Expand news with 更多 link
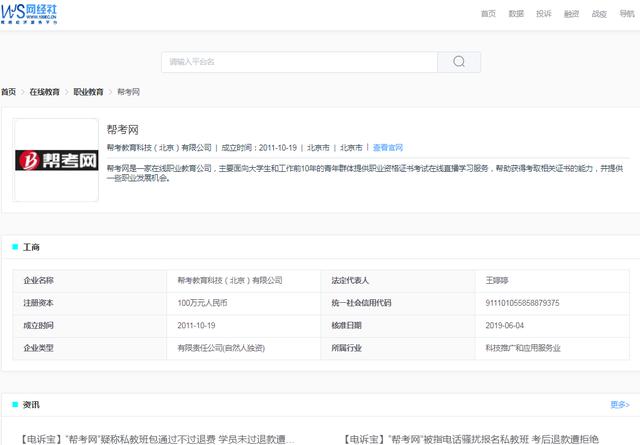This screenshot has height=445, width=640. [x=619, y=404]
